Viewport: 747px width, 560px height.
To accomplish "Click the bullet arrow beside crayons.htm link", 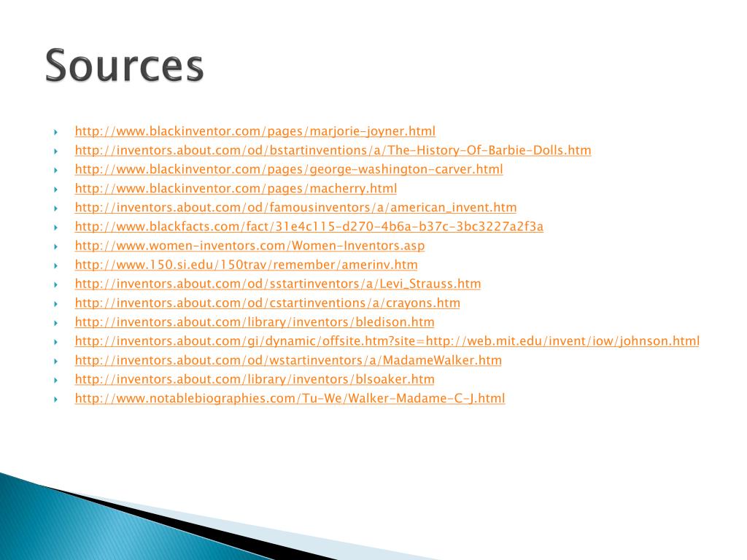I will [x=55, y=303].
